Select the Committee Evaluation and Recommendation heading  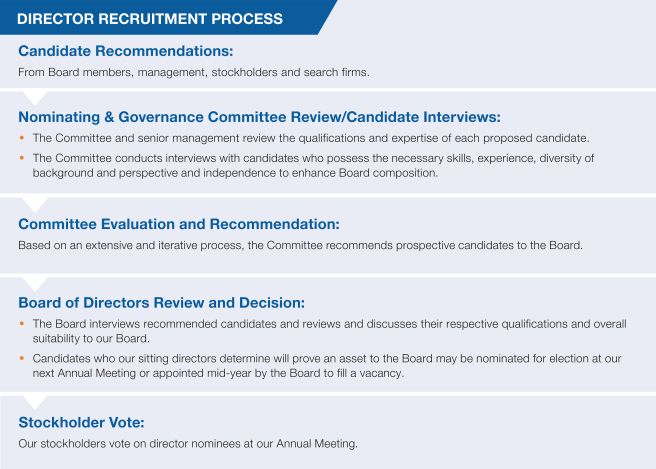click(179, 224)
